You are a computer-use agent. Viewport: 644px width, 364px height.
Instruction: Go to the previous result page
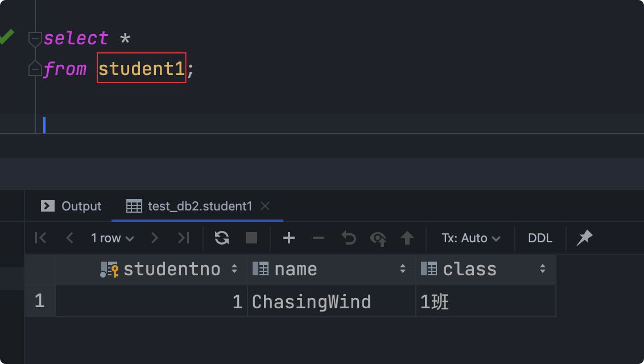[69, 238]
